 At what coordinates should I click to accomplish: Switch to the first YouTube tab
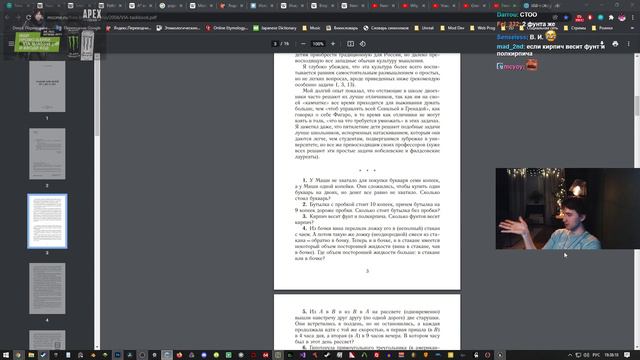[x=384, y=6]
